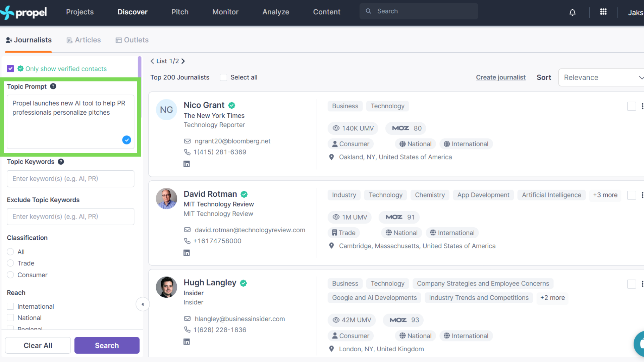Click the Clear All button

click(x=38, y=345)
